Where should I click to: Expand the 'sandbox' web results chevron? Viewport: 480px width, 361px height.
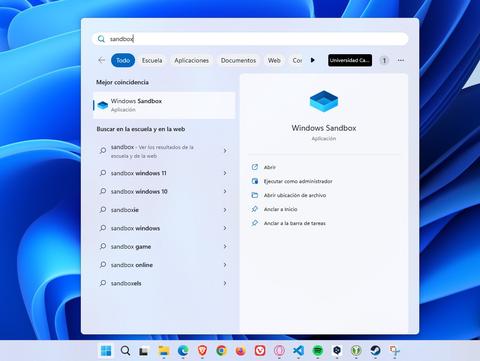pos(225,151)
